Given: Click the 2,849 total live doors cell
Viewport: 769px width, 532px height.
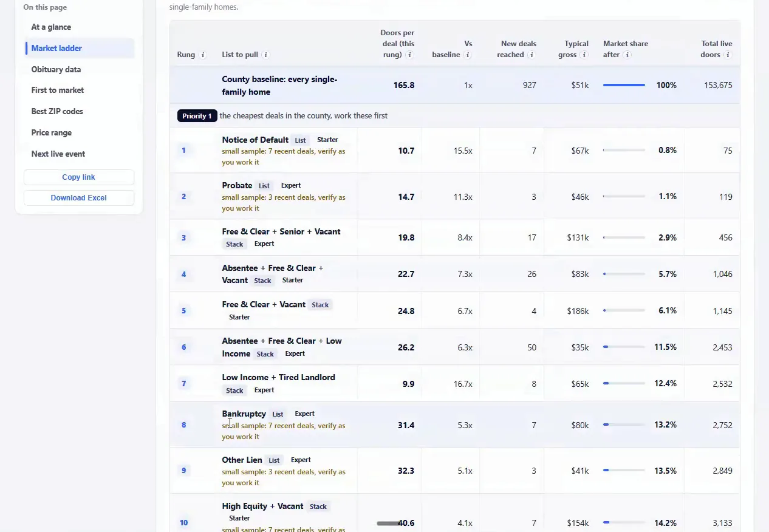Looking at the screenshot, I should pyautogui.click(x=722, y=471).
